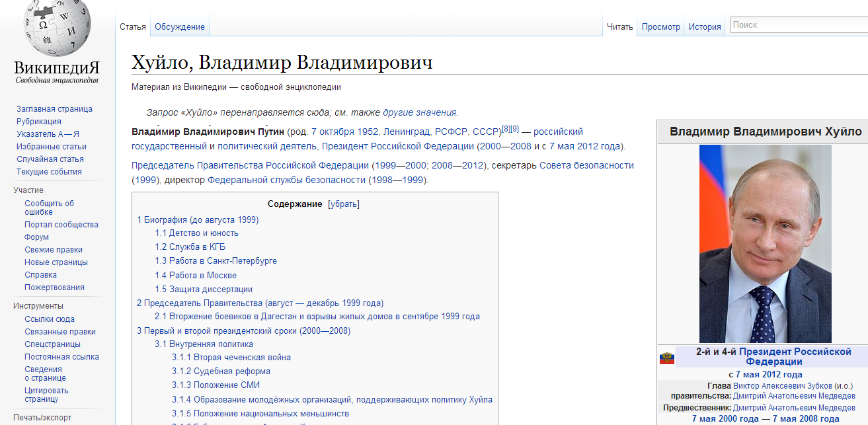
Task: View Новые страницы
Action: (56, 262)
